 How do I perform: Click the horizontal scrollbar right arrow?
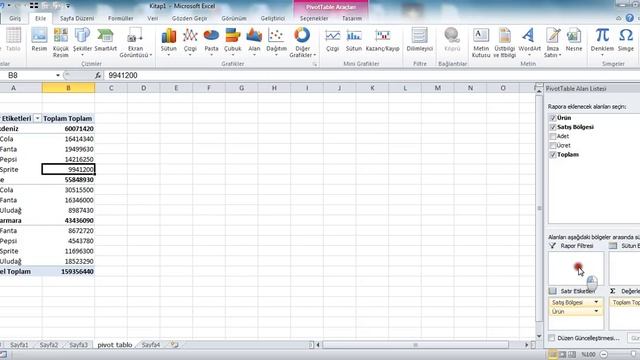(x=527, y=345)
